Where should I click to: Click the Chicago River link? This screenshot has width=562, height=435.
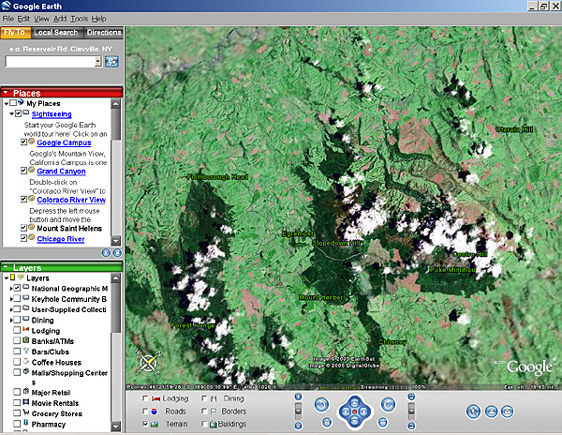click(60, 239)
